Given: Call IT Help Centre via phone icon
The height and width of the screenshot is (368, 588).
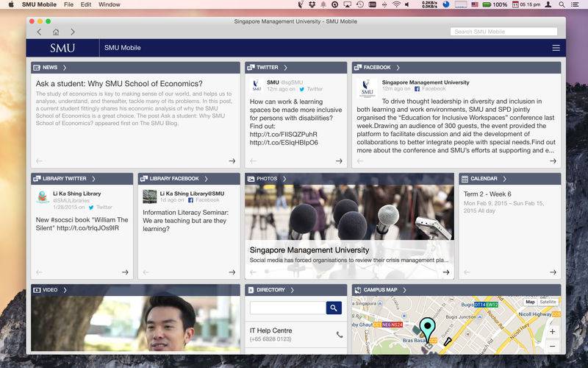Looking at the screenshot, I should coord(340,334).
